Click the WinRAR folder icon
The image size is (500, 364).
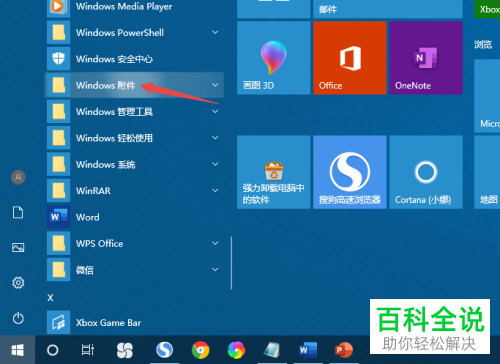pos(58,191)
